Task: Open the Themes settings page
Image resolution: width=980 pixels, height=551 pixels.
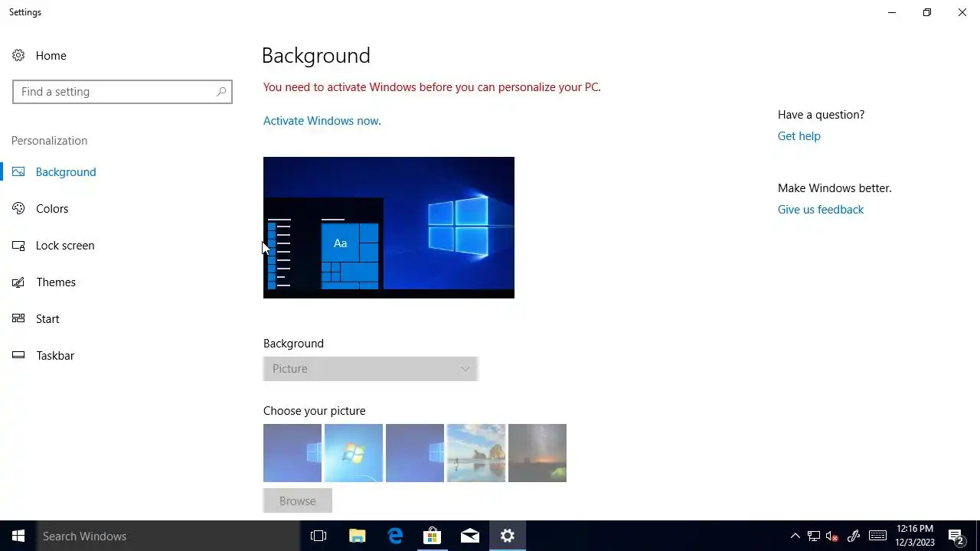Action: [56, 282]
